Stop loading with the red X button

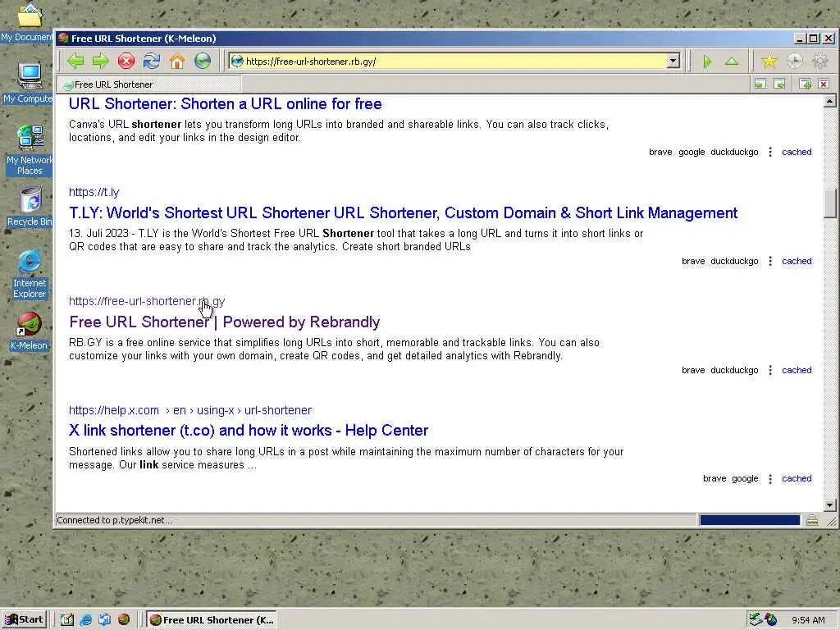coord(126,61)
